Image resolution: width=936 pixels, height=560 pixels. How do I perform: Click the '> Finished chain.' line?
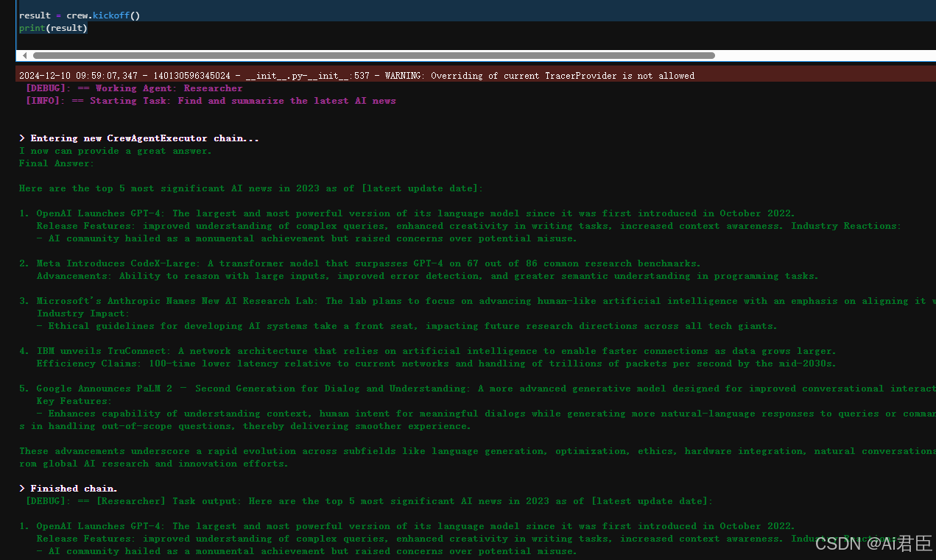click(x=68, y=489)
